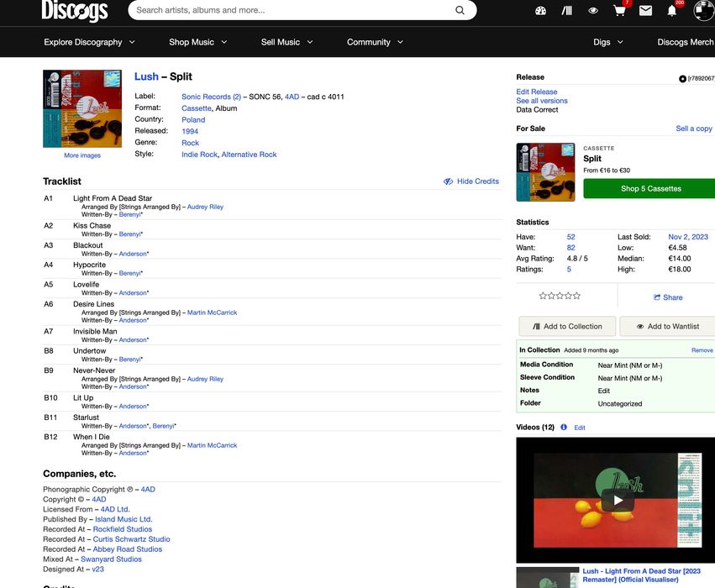
Task: Toggle Hide Credits in tracklist
Action: pyautogui.click(x=471, y=181)
